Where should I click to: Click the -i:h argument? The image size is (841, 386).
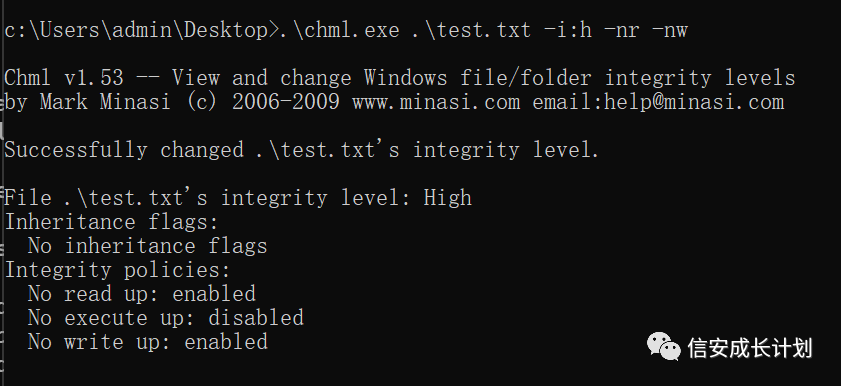tap(567, 30)
